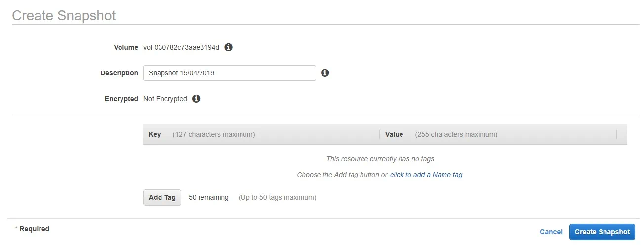Click the info icon next to Not Encrypted
The height and width of the screenshot is (248, 644).
(196, 99)
